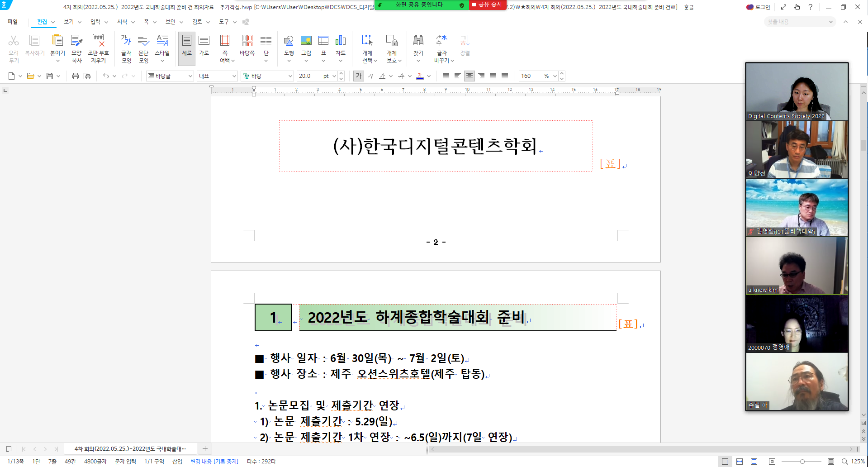
Task: Toggle italic 가 formatting
Action: point(370,76)
